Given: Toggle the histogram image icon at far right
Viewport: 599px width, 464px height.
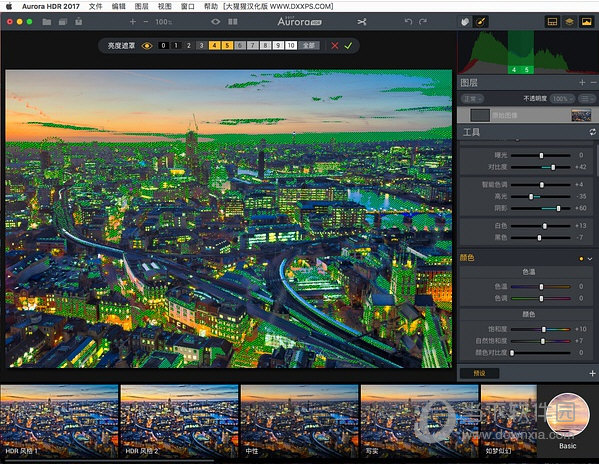Looking at the screenshot, I should click(587, 22).
